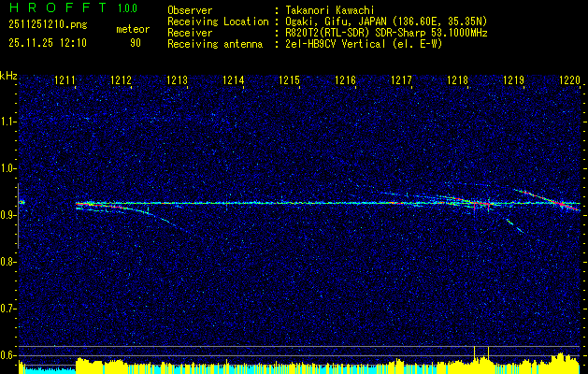Click the 2511251210.png filename text
The image size is (588, 374).
tap(48, 24)
